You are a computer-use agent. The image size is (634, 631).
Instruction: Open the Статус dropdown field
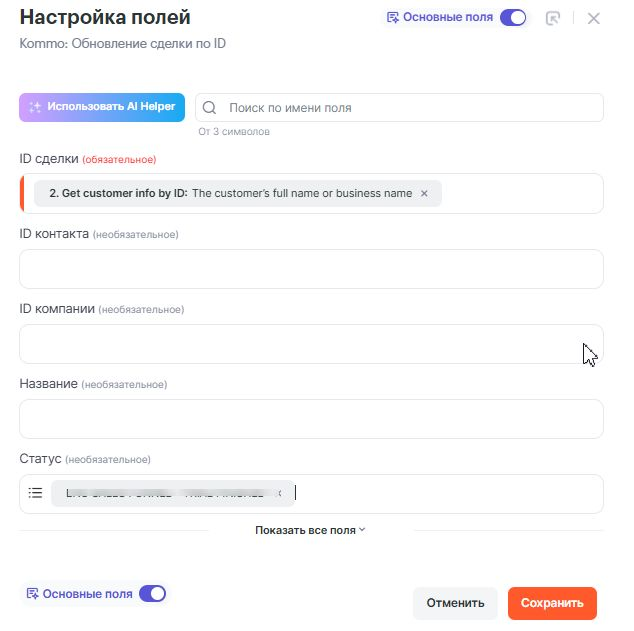tap(450, 493)
